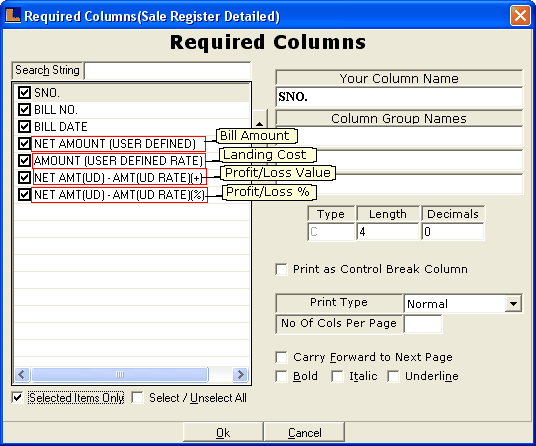Click the Ok button
The width and height of the screenshot is (536, 446).
[x=223, y=433]
